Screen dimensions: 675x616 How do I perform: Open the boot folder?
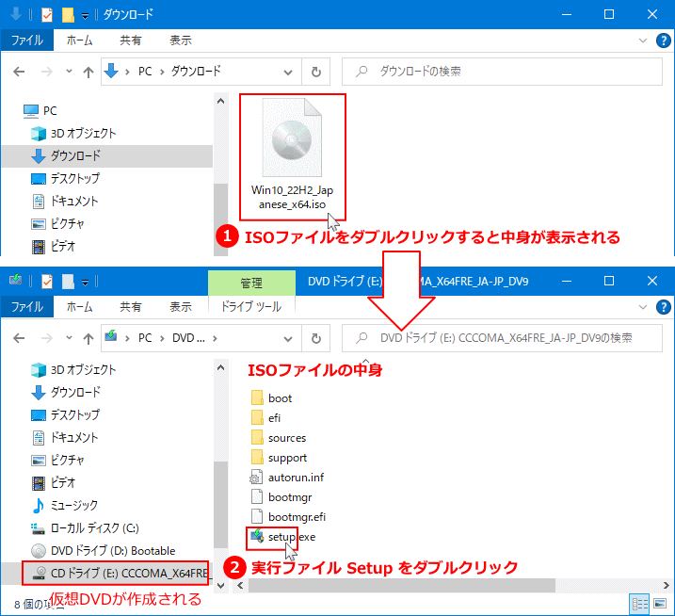click(271, 398)
